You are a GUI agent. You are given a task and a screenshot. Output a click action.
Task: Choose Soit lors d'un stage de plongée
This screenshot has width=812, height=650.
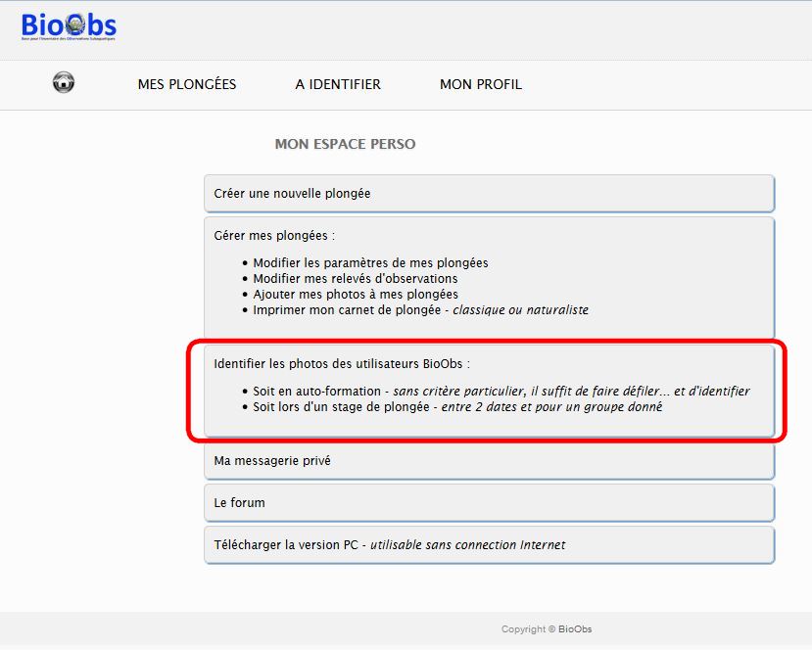tap(341, 407)
